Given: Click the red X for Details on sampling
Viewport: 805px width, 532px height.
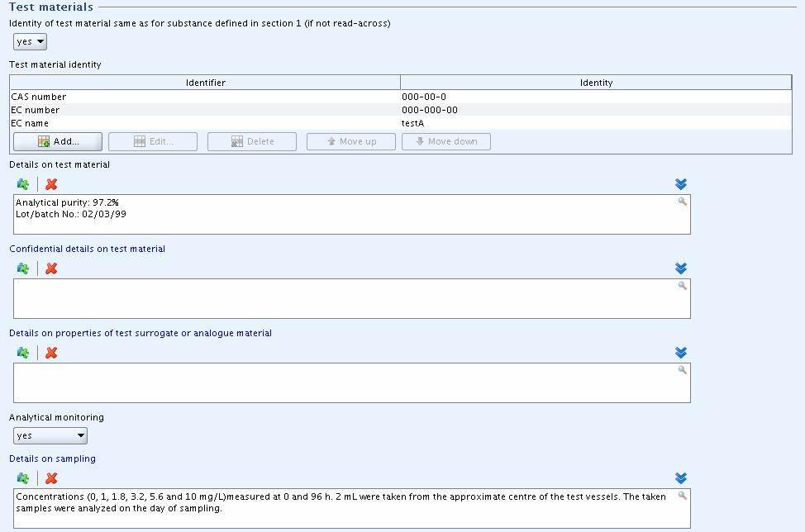Looking at the screenshot, I should point(50,478).
